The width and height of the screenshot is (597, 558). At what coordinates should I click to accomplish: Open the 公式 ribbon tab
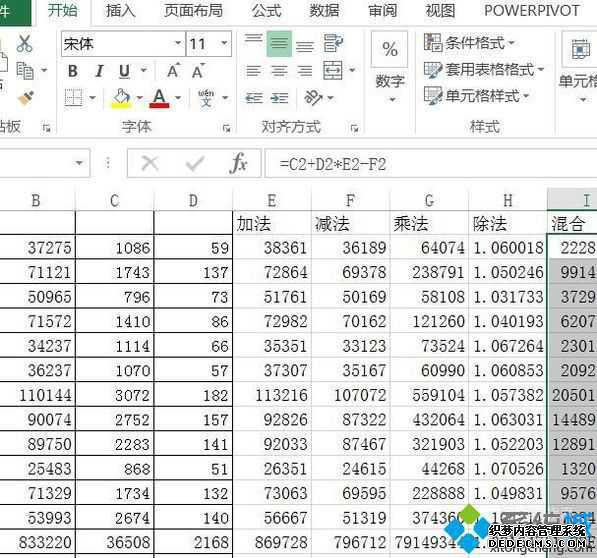(x=266, y=10)
